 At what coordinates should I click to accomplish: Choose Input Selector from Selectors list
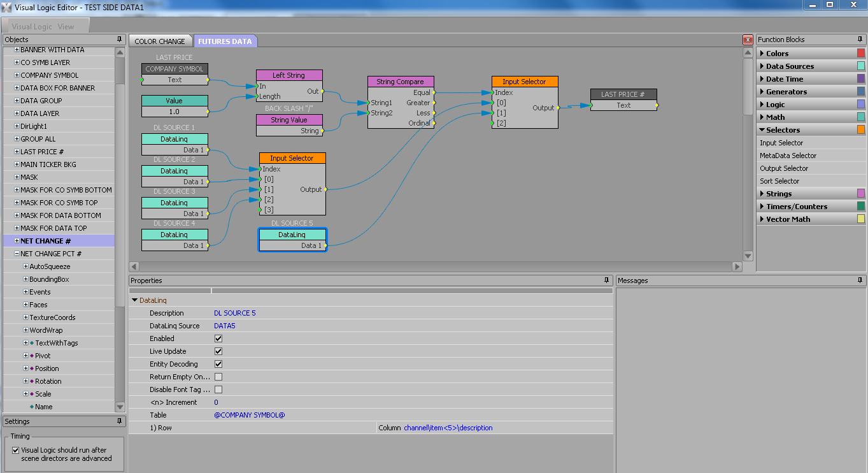click(x=781, y=143)
